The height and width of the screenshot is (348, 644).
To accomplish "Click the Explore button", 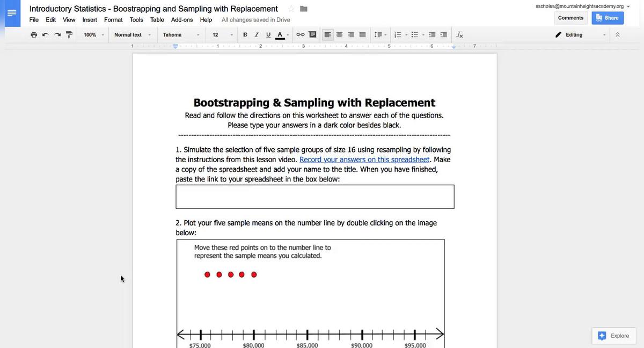I will 613,336.
